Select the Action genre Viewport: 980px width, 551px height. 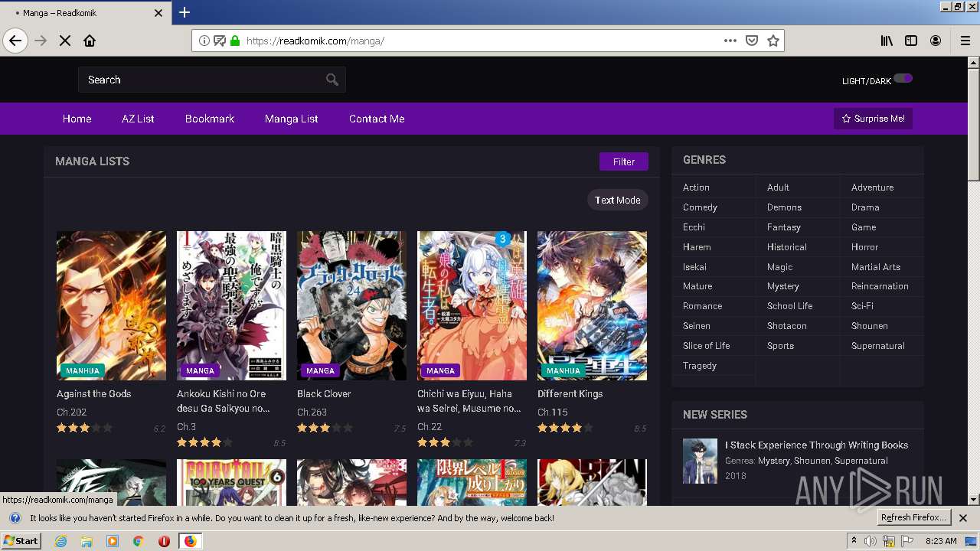[696, 187]
